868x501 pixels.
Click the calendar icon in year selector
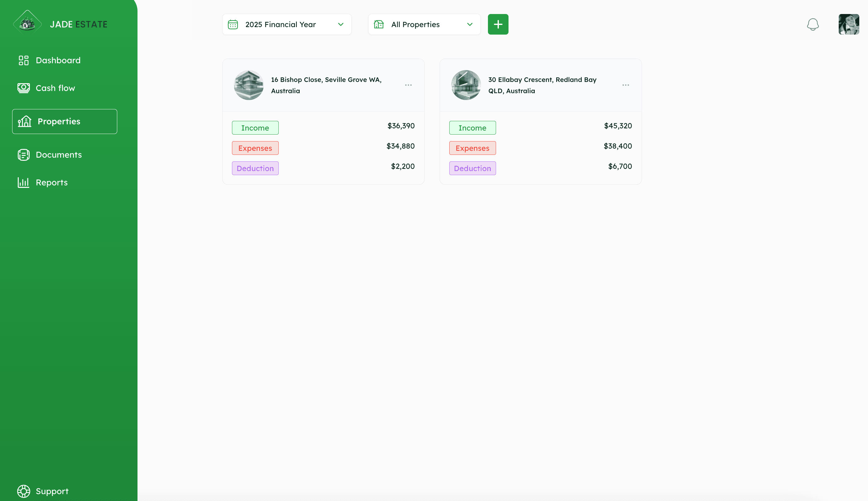pos(233,24)
